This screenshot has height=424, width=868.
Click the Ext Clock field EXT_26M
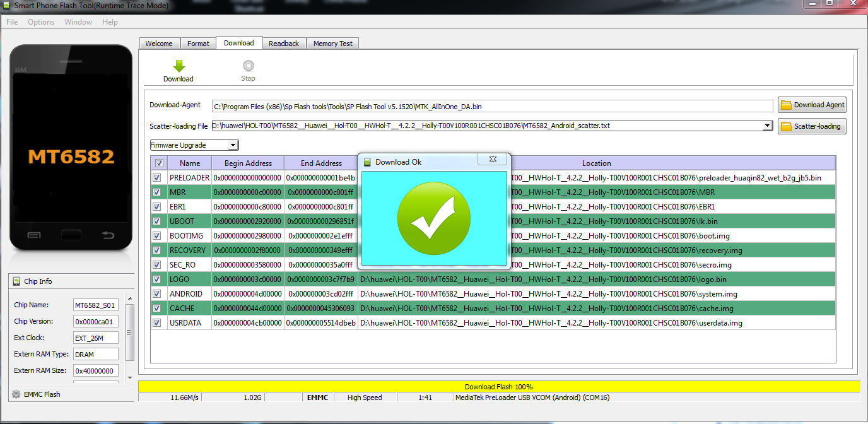[x=96, y=338]
